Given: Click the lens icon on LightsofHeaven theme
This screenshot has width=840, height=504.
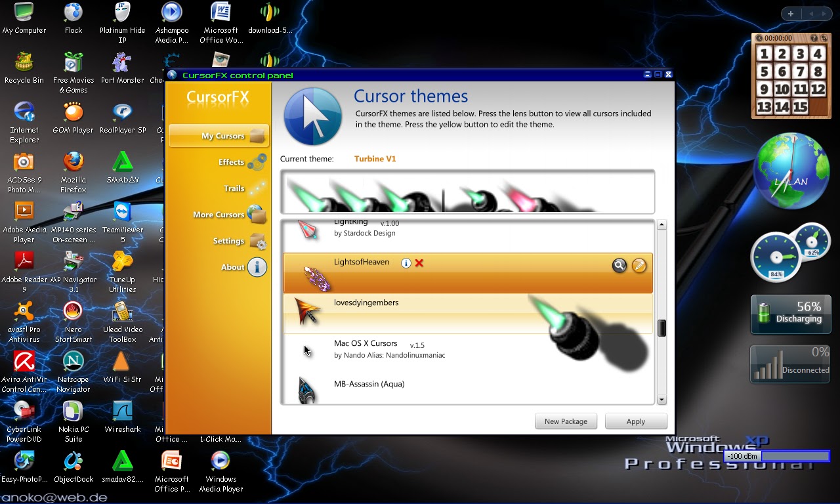Looking at the screenshot, I should click(619, 265).
